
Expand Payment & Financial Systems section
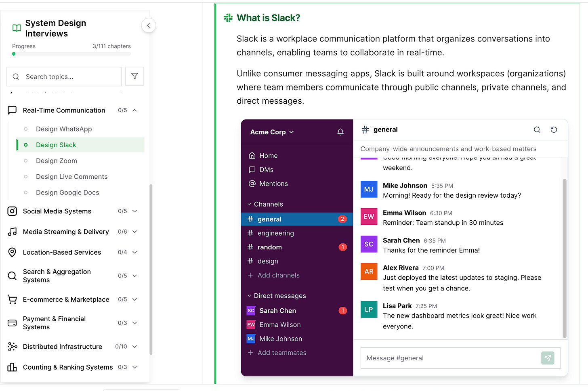[x=135, y=323]
